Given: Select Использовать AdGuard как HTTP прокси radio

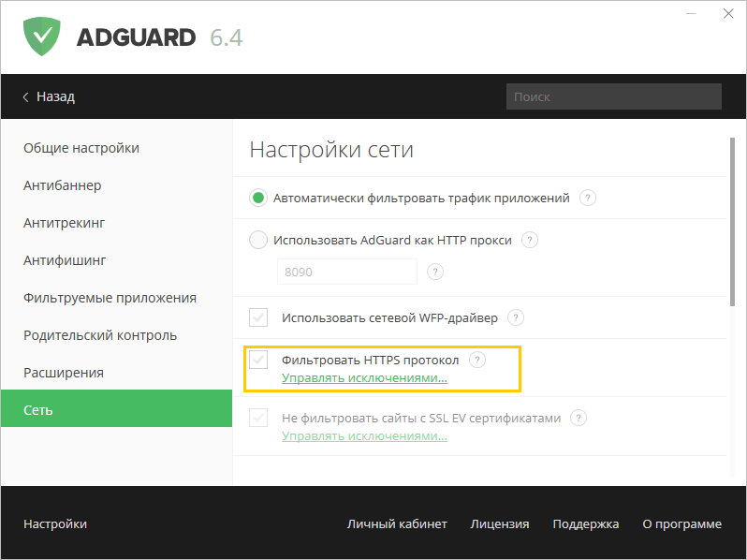Looking at the screenshot, I should [x=258, y=240].
